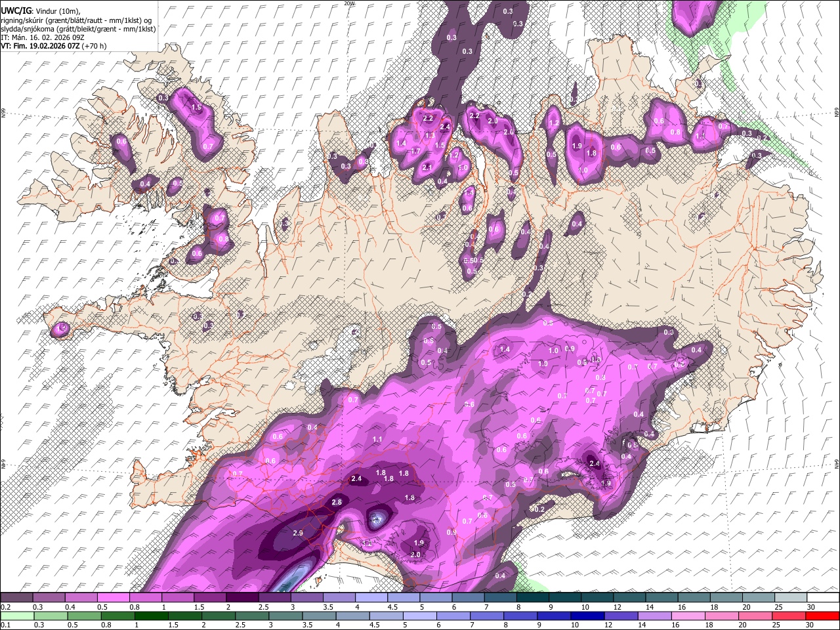Select the lower-legend dark green swatch between 1 and 1.5
The height and width of the screenshot is (630, 840).
pos(151,616)
